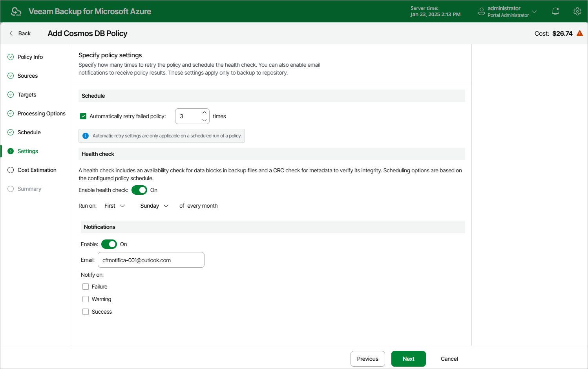Go to the Sources step
The image size is (588, 369).
coord(27,76)
